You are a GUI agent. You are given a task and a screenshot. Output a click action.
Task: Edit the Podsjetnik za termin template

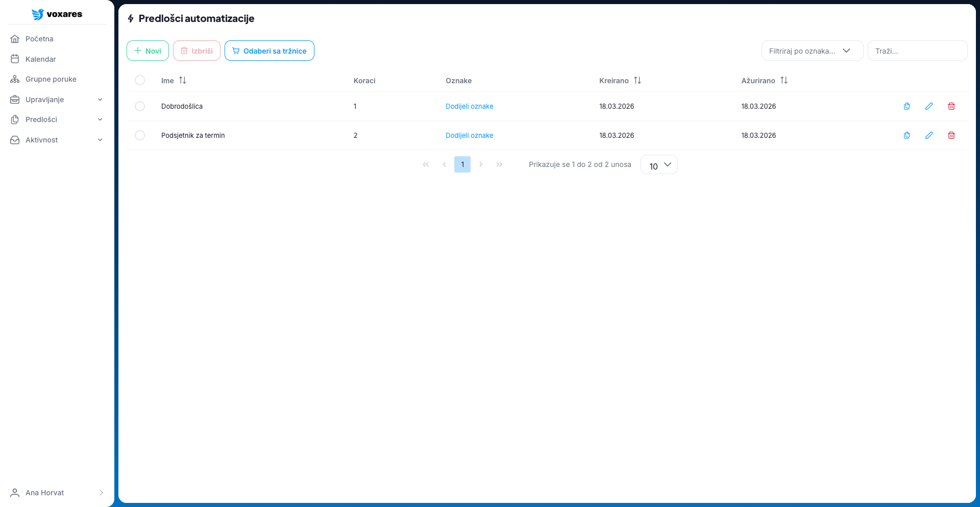[929, 135]
